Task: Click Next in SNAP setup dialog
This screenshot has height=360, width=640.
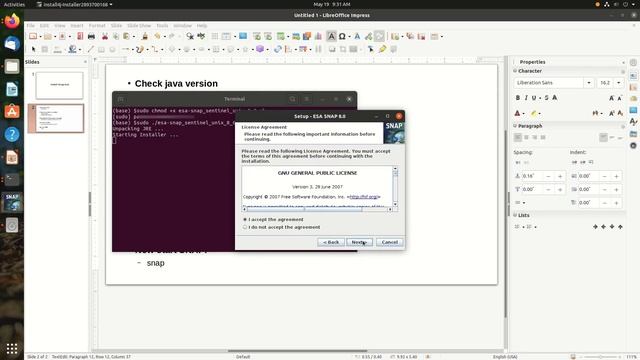Action: [x=359, y=242]
